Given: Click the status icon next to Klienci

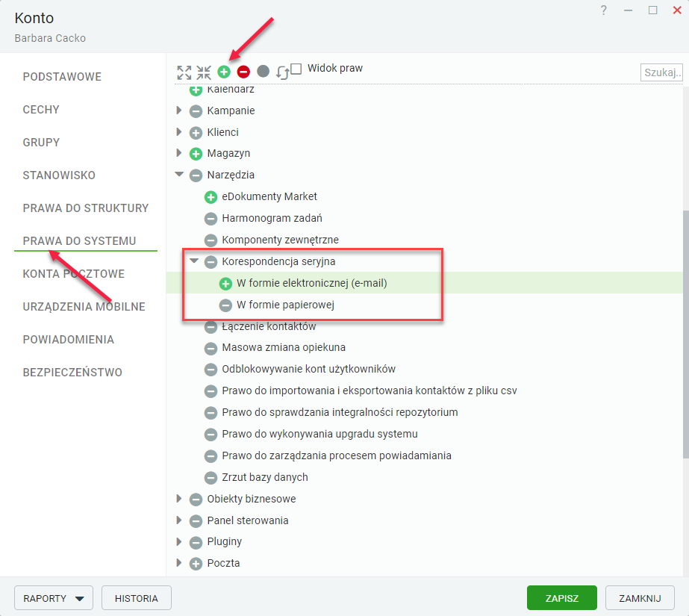Looking at the screenshot, I should (196, 133).
